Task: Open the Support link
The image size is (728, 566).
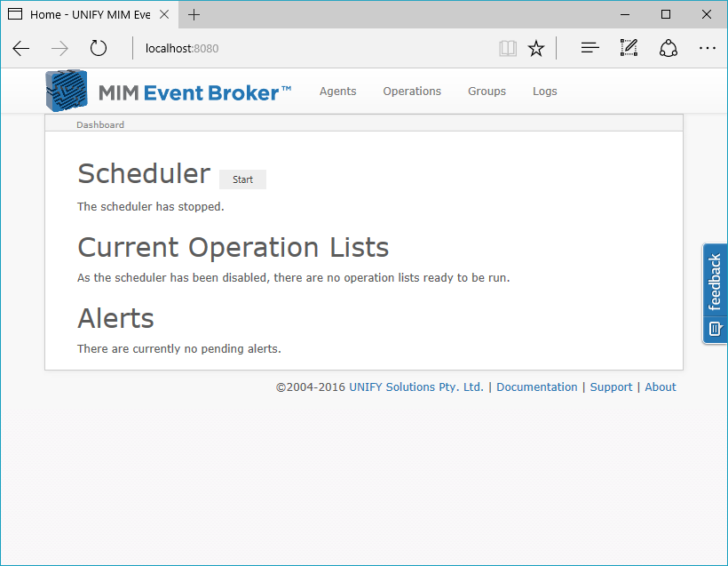Action: click(x=611, y=387)
